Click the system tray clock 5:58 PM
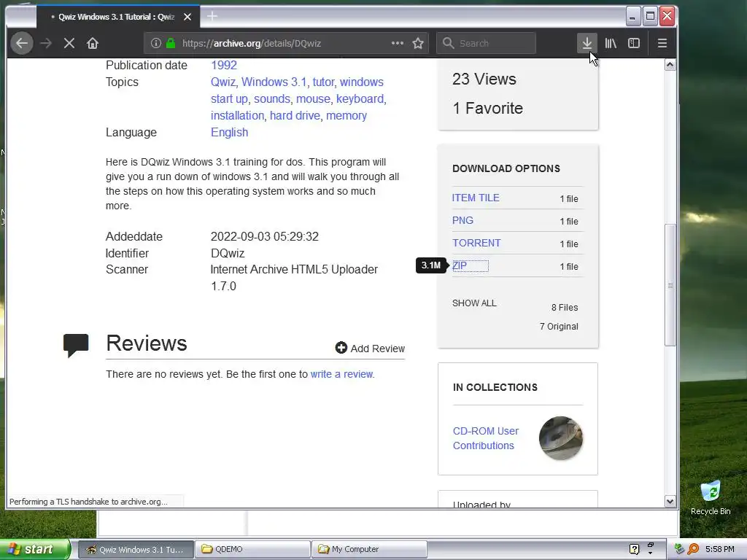The width and height of the screenshot is (747, 560). tap(719, 549)
